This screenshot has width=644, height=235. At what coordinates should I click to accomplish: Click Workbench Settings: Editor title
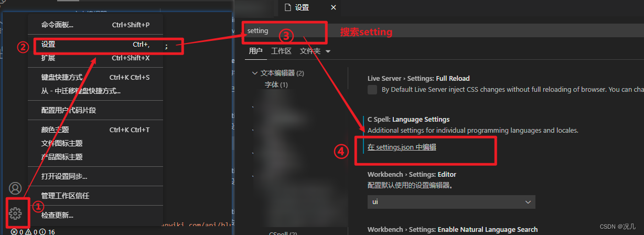pyautogui.click(x=412, y=174)
